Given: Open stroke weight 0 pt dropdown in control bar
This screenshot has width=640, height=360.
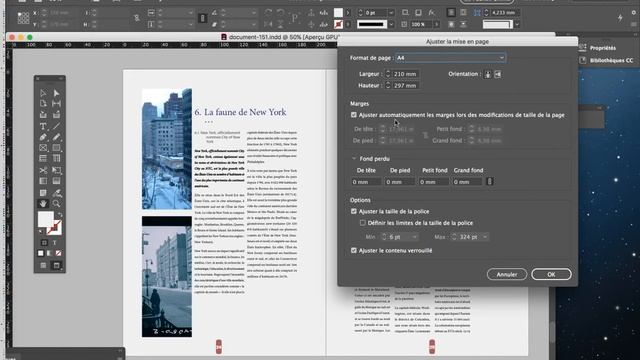Looking at the screenshot, I should tap(391, 13).
